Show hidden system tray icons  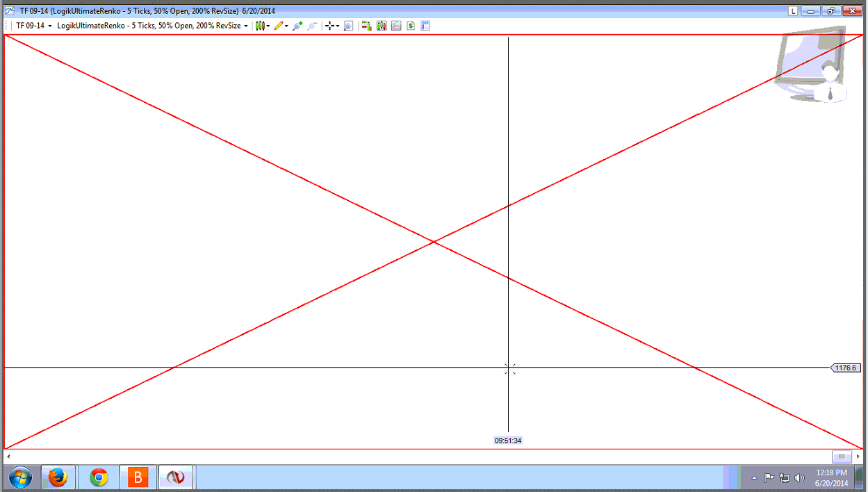[x=754, y=478]
